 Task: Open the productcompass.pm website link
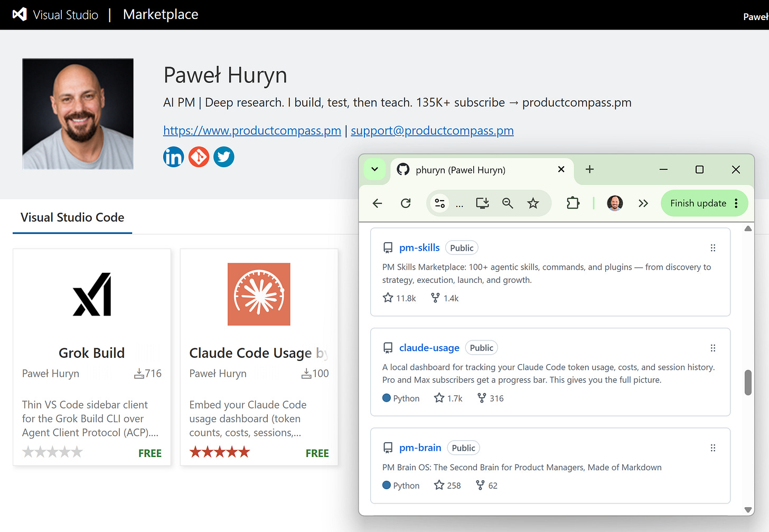point(252,130)
